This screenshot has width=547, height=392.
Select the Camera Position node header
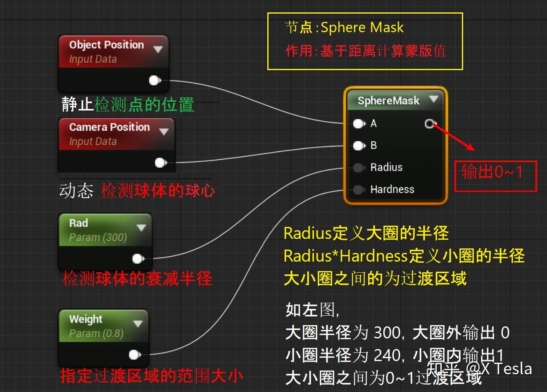pos(109,127)
